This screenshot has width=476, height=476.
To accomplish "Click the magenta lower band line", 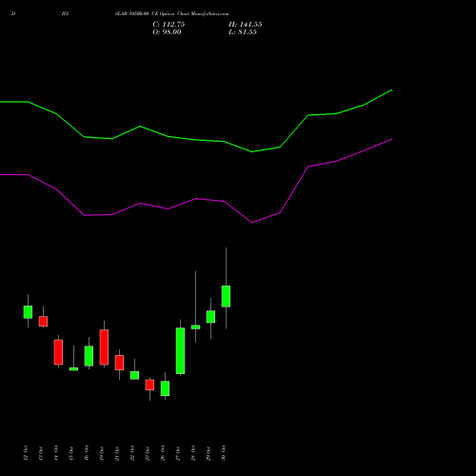I will coord(196,199).
